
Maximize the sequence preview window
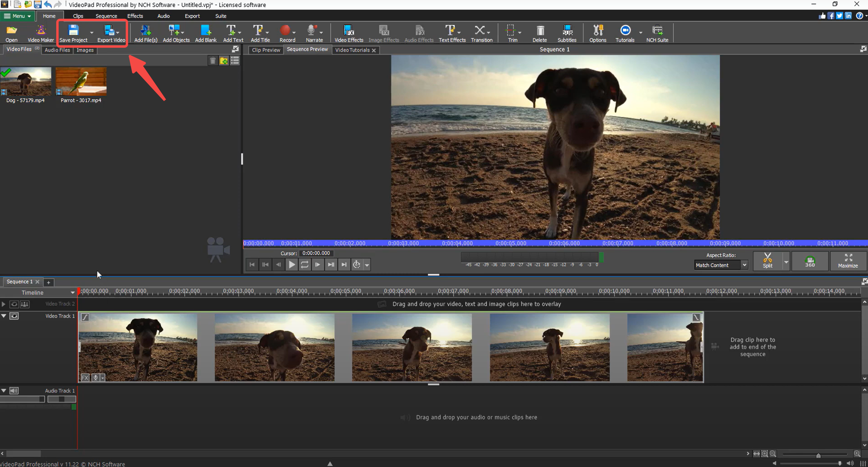[x=848, y=261]
